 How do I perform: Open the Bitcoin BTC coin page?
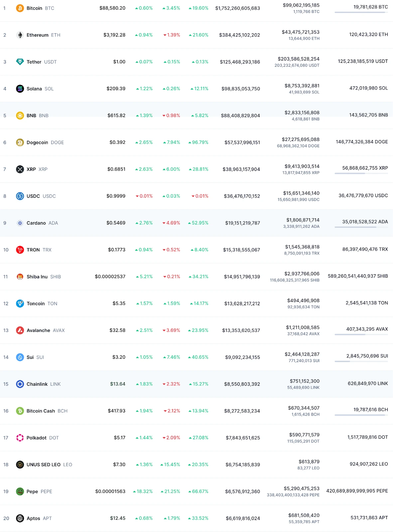point(40,8)
